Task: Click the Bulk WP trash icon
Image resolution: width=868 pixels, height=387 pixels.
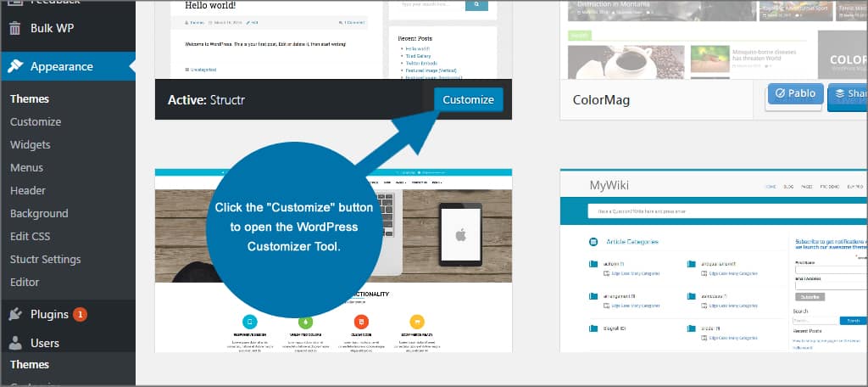Action: (x=15, y=28)
